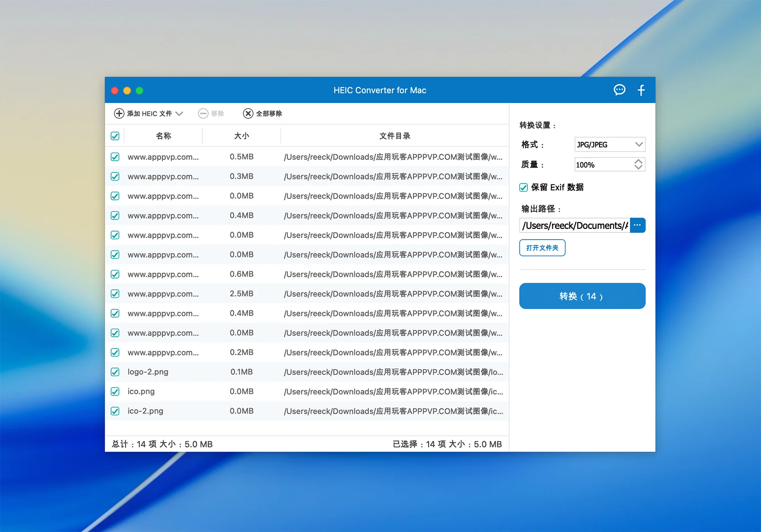
Task: Click the plus icon to add HEIC files
Action: click(119, 114)
